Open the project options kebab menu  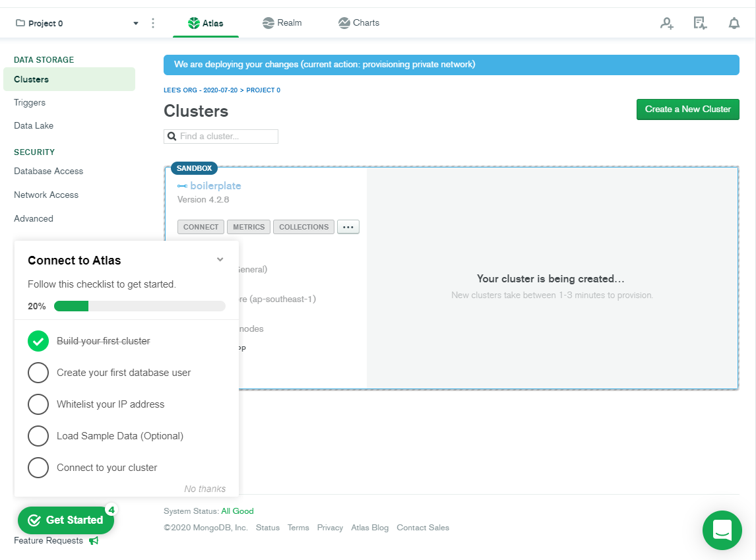(153, 23)
